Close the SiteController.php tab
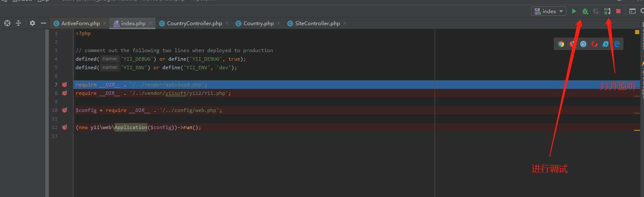This screenshot has width=644, height=197. pyautogui.click(x=345, y=24)
